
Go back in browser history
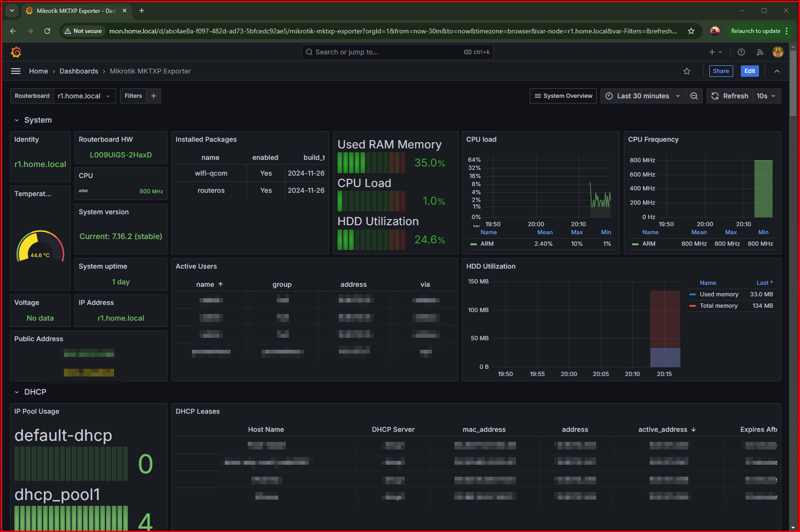pyautogui.click(x=13, y=31)
